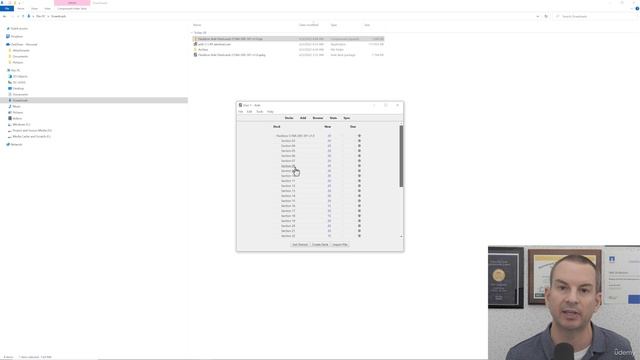The image size is (640, 360).
Task: Open gear options for Section 21 deck
Action: pos(359,231)
